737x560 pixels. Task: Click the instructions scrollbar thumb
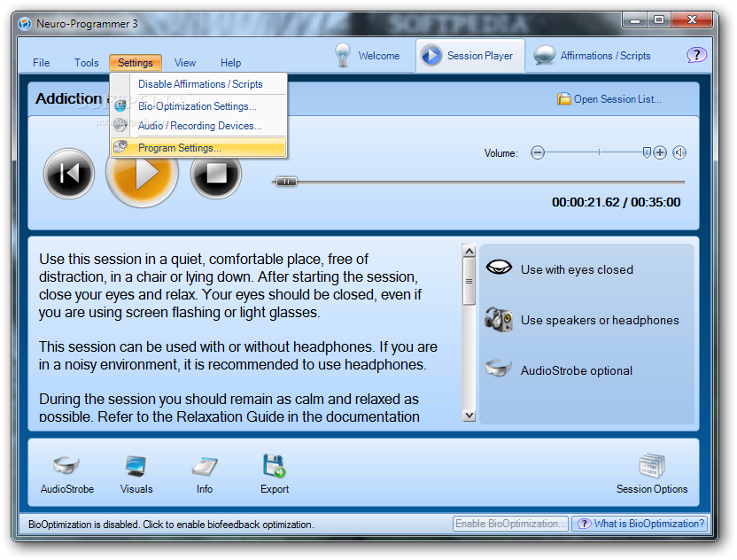[469, 281]
